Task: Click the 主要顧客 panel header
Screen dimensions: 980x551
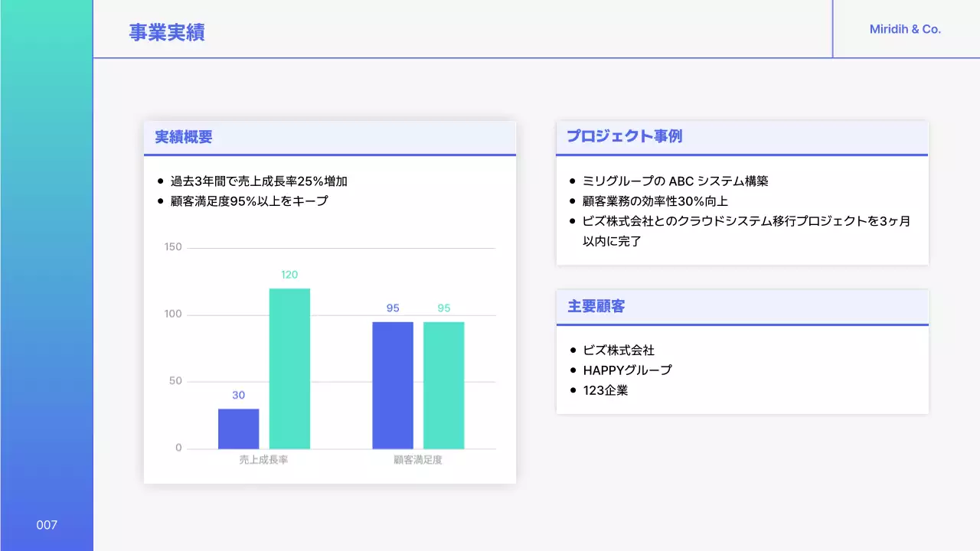Action: [x=596, y=306]
